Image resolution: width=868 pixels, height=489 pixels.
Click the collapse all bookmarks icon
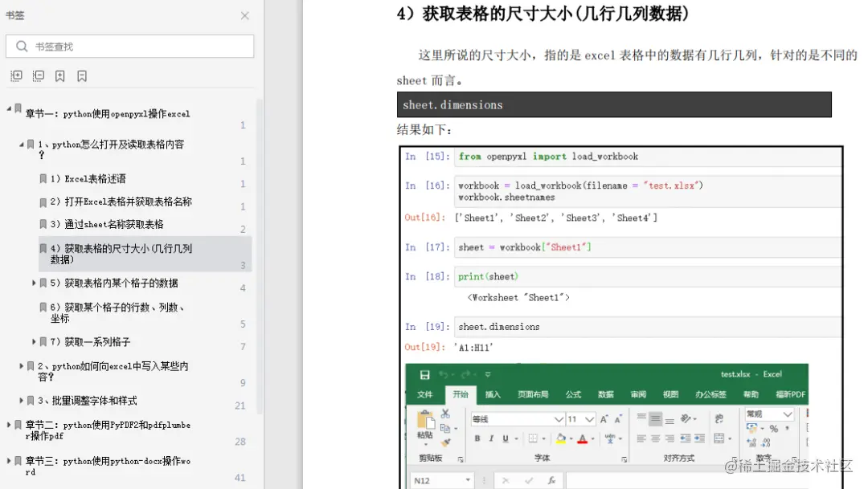38,75
